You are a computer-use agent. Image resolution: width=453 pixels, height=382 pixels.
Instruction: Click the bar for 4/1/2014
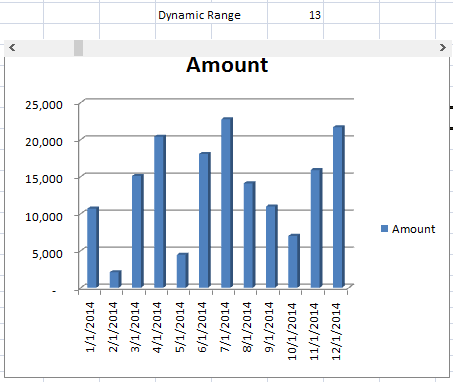pyautogui.click(x=160, y=212)
